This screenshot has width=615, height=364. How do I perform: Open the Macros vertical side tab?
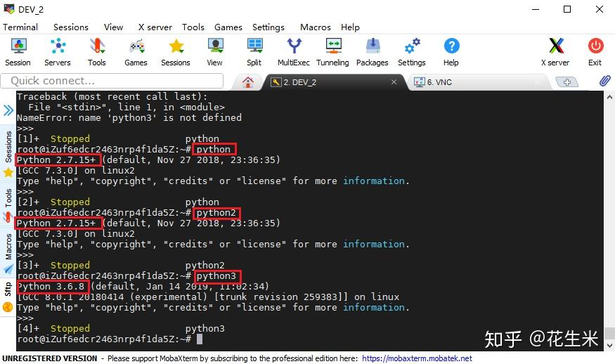[x=8, y=252]
